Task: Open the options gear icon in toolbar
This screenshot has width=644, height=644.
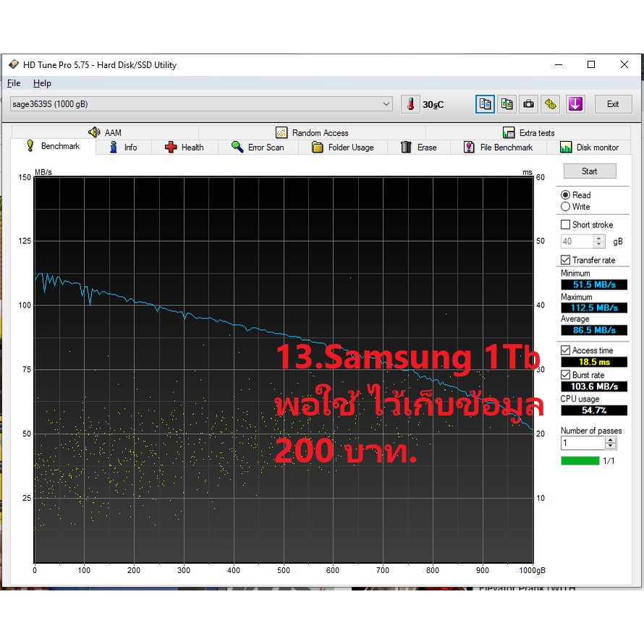Action: pyautogui.click(x=551, y=104)
